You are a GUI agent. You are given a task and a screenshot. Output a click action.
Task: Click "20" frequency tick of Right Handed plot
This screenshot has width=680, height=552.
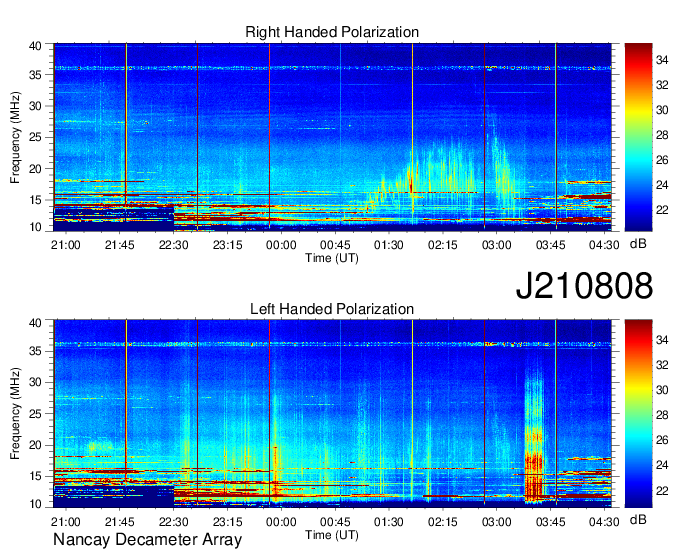35,169
